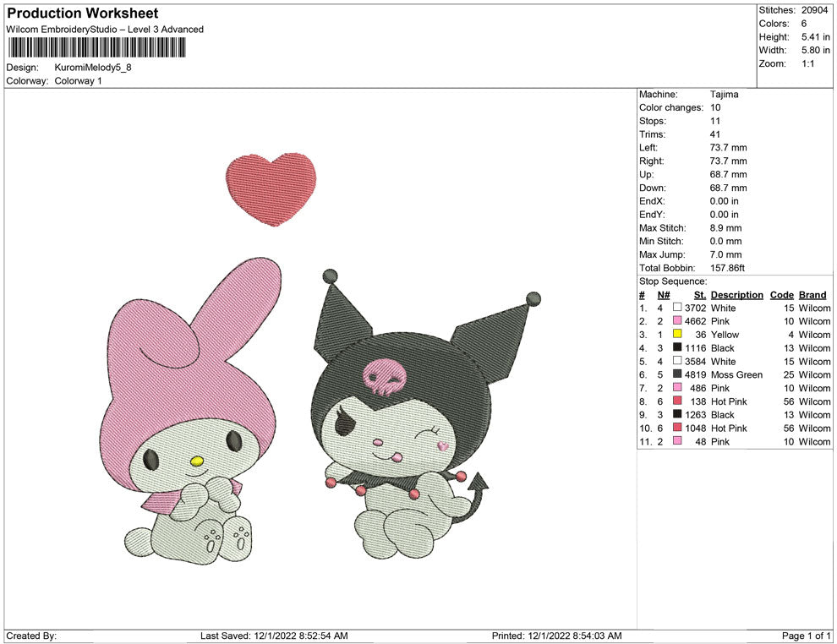The image size is (837, 644).
Task: Click the 'Moss Green' description text
Action: (736, 374)
